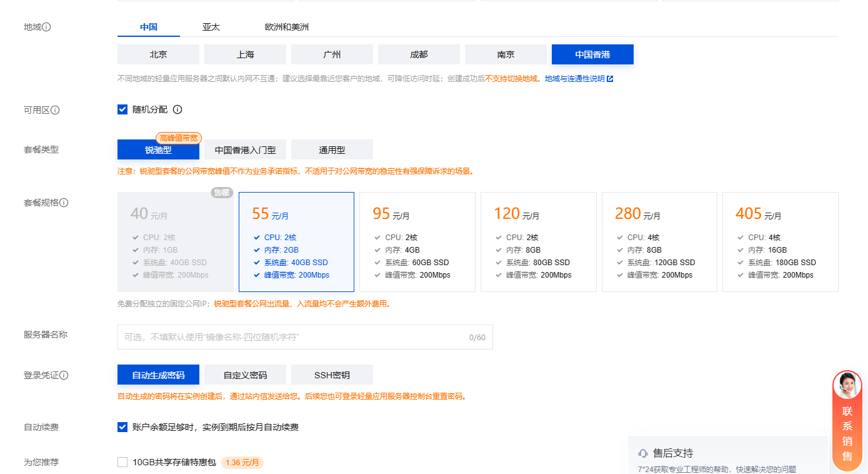This screenshot has height=474, width=868.
Task: Select the 北京 region button
Action: coord(157,54)
